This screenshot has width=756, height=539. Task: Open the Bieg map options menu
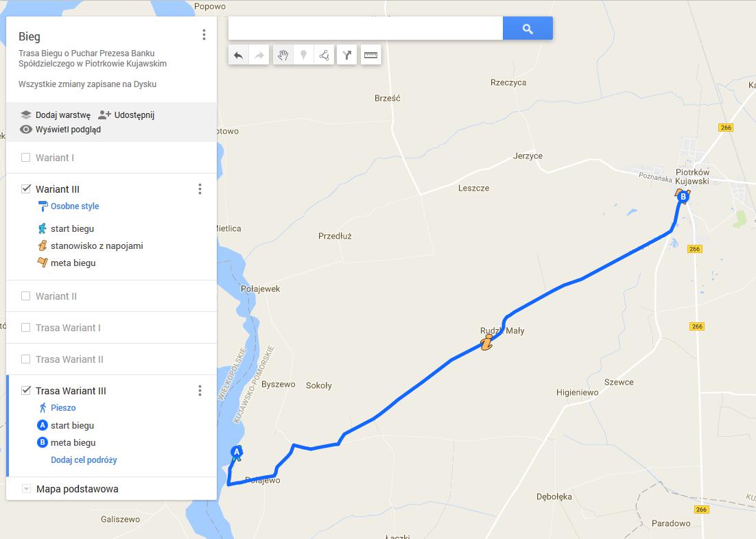[x=204, y=35]
